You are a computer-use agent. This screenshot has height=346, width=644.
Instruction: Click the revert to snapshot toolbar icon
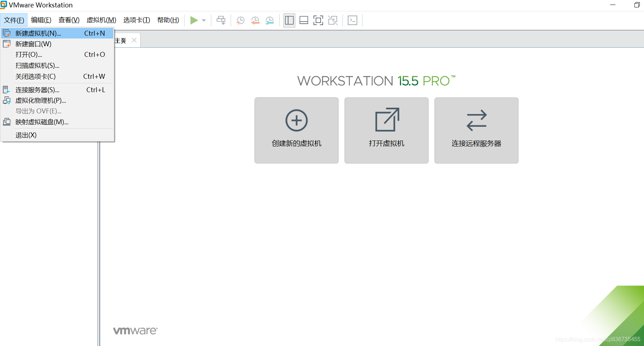point(255,20)
